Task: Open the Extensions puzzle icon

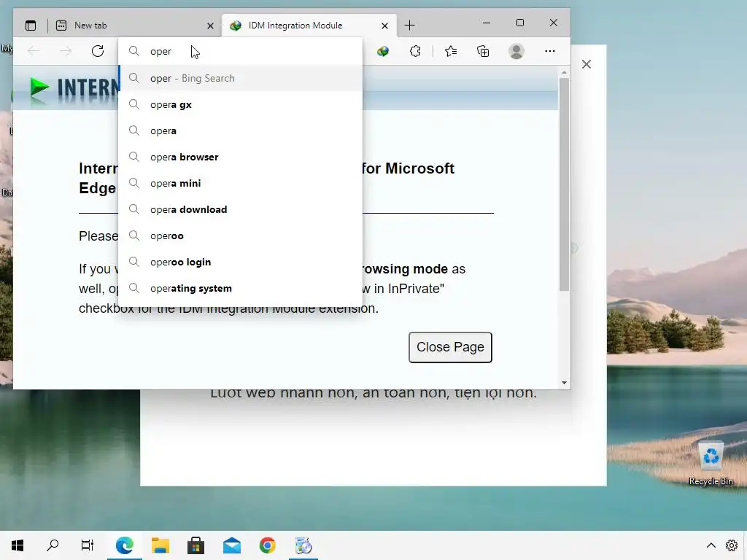Action: coord(415,51)
